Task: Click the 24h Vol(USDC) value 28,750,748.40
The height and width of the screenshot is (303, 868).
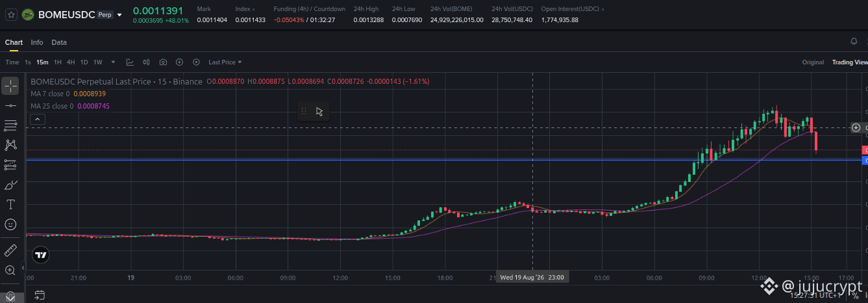Action: click(x=512, y=20)
